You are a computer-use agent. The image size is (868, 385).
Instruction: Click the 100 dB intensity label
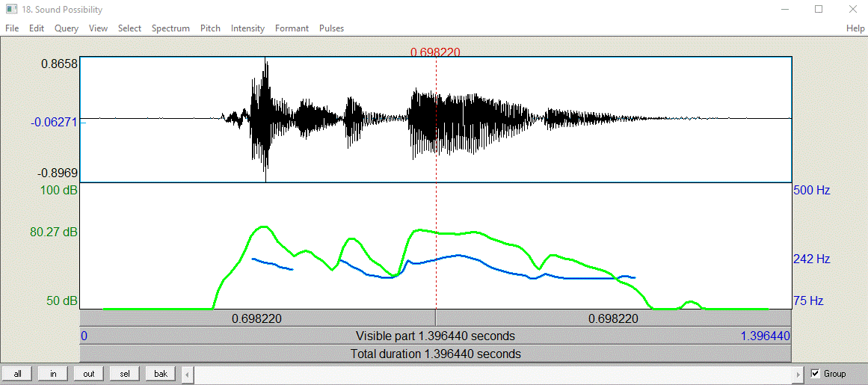59,191
